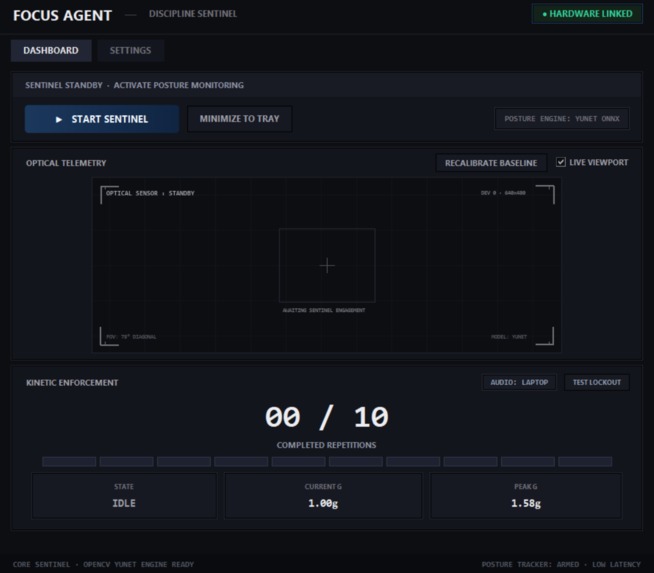
Task: Click the play icon in Start Sentinel
Action: point(59,119)
